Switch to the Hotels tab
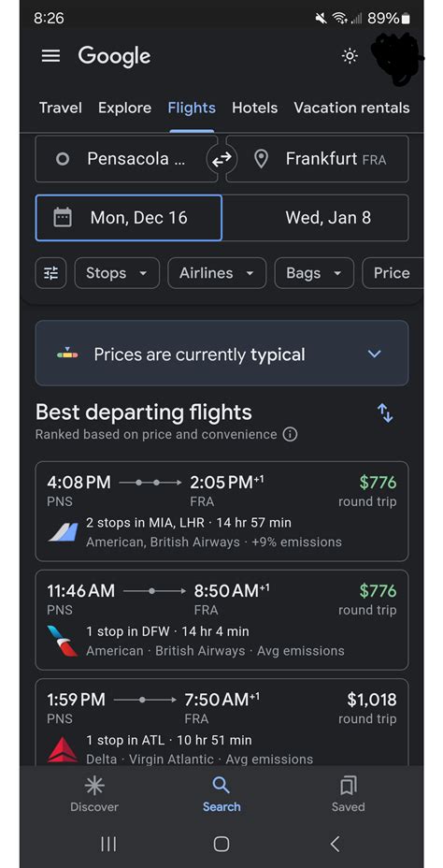The height and width of the screenshot is (868, 443). pos(254,108)
